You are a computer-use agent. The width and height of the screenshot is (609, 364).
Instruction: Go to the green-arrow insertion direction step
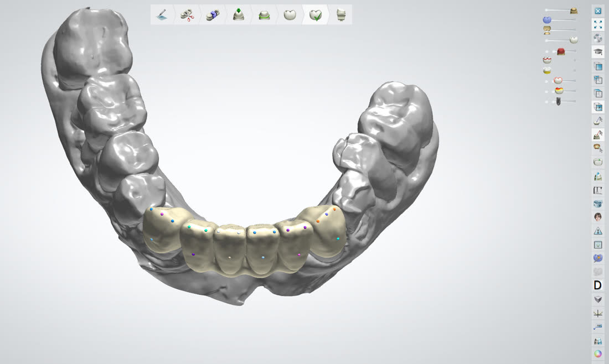coord(239,15)
